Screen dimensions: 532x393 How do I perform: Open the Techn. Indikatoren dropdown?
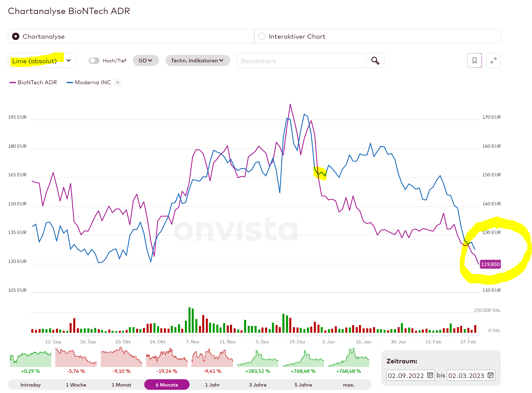point(198,61)
